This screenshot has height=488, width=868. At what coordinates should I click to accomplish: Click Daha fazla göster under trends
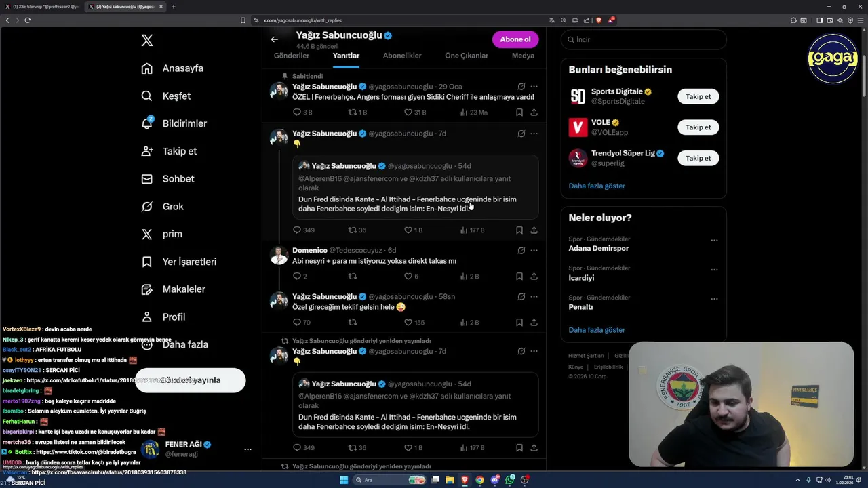click(597, 330)
